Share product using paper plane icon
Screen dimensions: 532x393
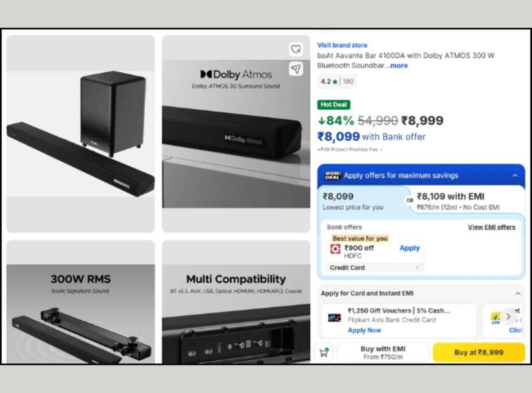tap(296, 69)
